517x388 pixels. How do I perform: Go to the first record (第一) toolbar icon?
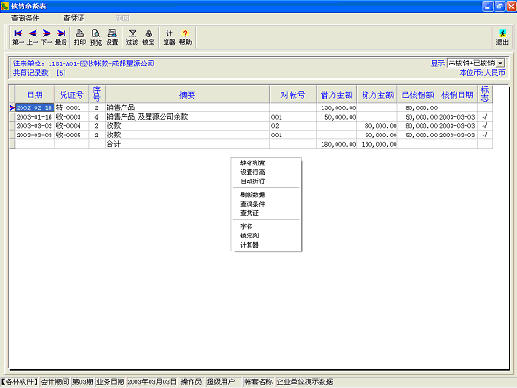(x=18, y=37)
